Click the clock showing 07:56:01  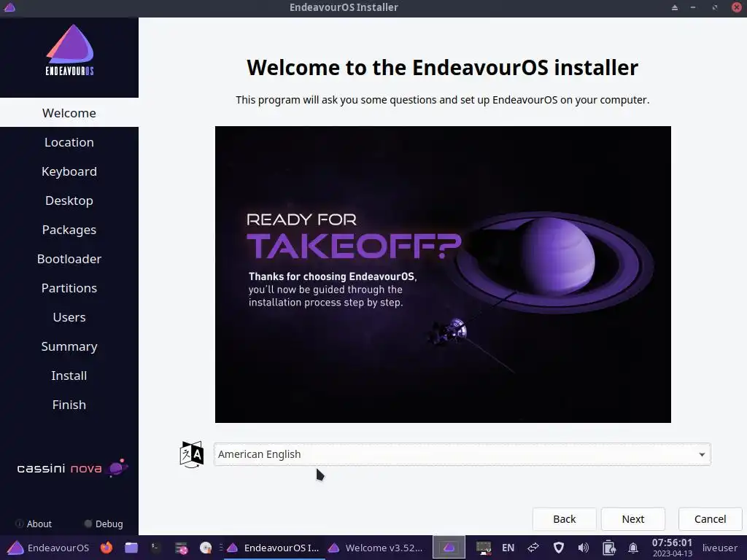tap(672, 548)
